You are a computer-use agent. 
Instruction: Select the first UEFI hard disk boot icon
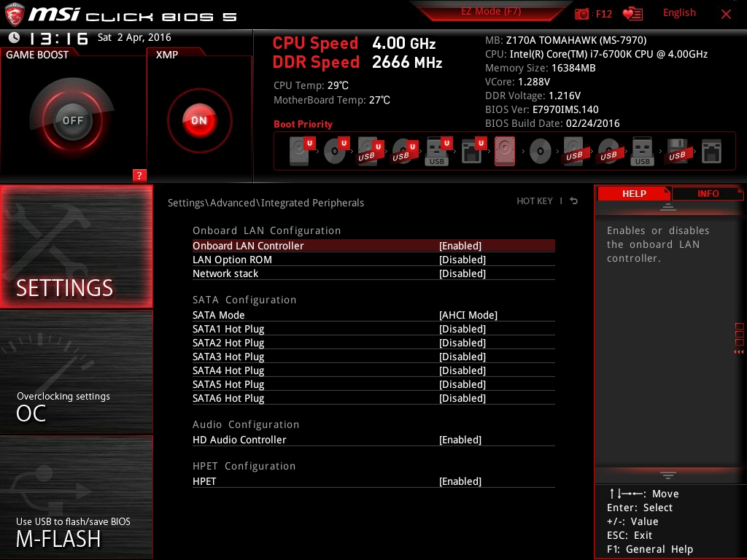(302, 151)
